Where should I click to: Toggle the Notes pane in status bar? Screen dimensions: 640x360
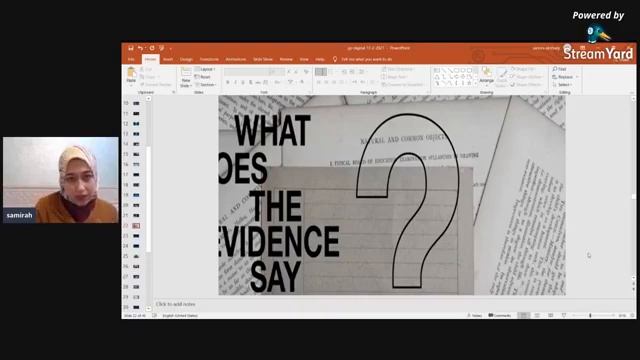click(x=475, y=316)
